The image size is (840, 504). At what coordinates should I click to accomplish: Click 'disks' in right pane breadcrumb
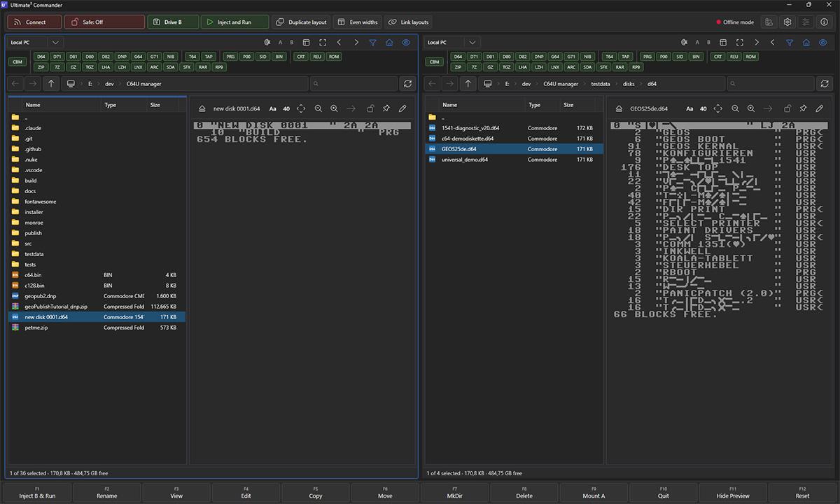coord(629,83)
